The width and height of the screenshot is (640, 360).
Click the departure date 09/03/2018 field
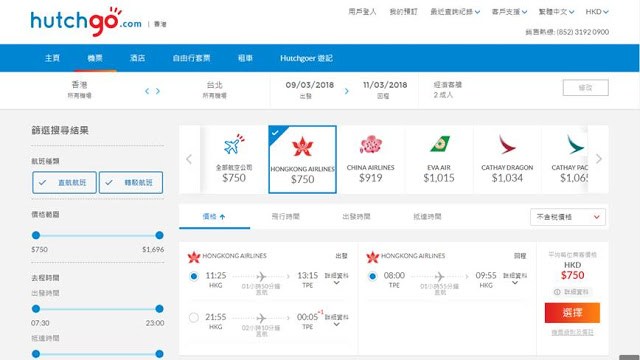(310, 90)
